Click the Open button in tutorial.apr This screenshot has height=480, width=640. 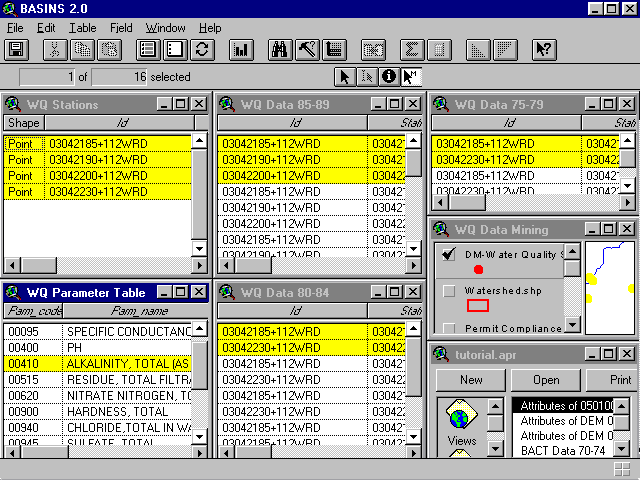[546, 380]
